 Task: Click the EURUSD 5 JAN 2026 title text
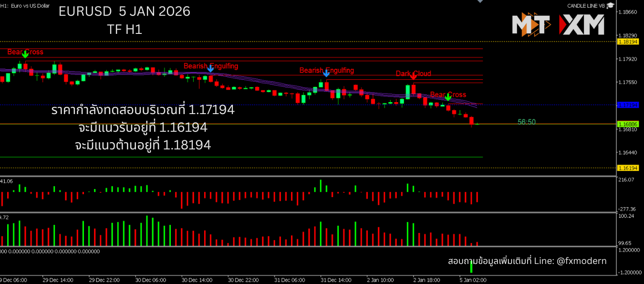point(124,12)
